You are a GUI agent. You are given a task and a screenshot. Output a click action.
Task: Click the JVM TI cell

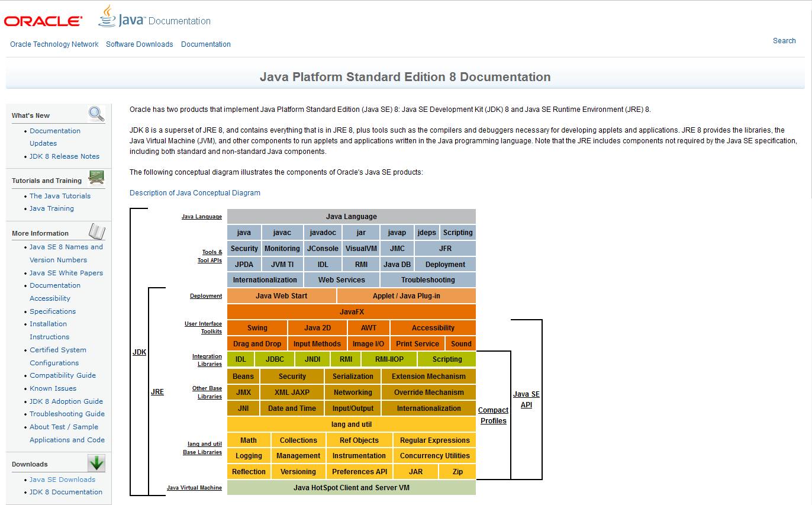tap(282, 265)
